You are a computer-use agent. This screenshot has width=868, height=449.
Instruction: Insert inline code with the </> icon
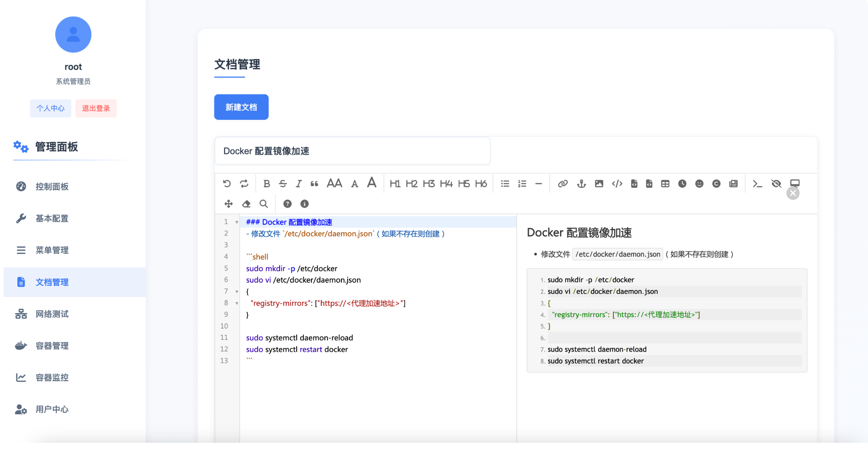(617, 183)
